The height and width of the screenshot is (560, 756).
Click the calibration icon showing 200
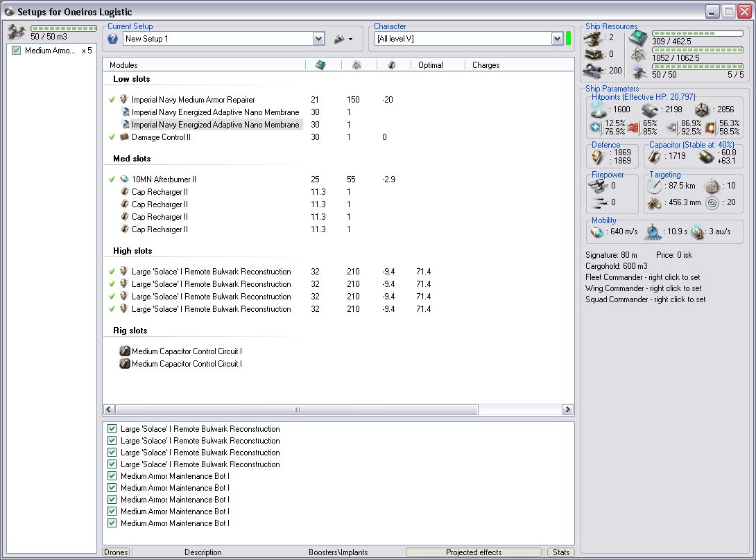coord(594,71)
